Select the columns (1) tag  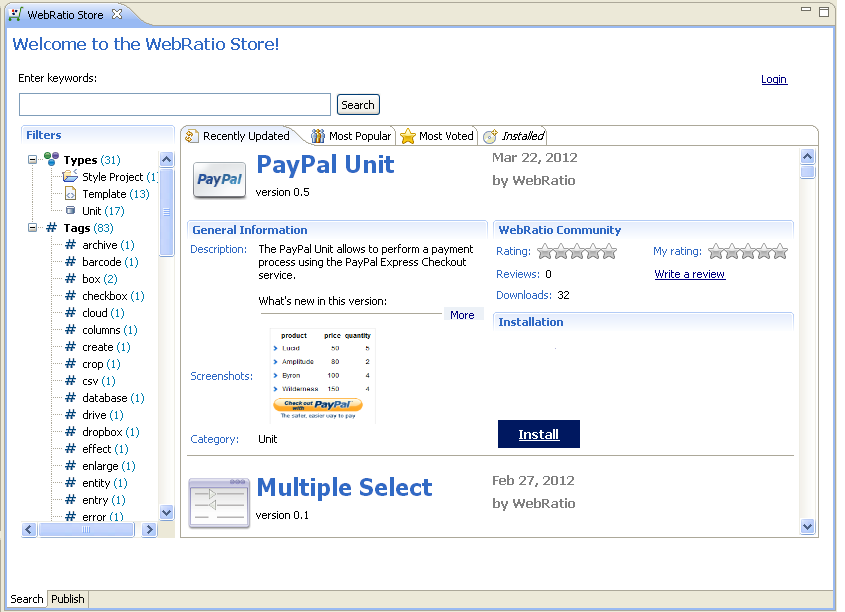pos(109,330)
